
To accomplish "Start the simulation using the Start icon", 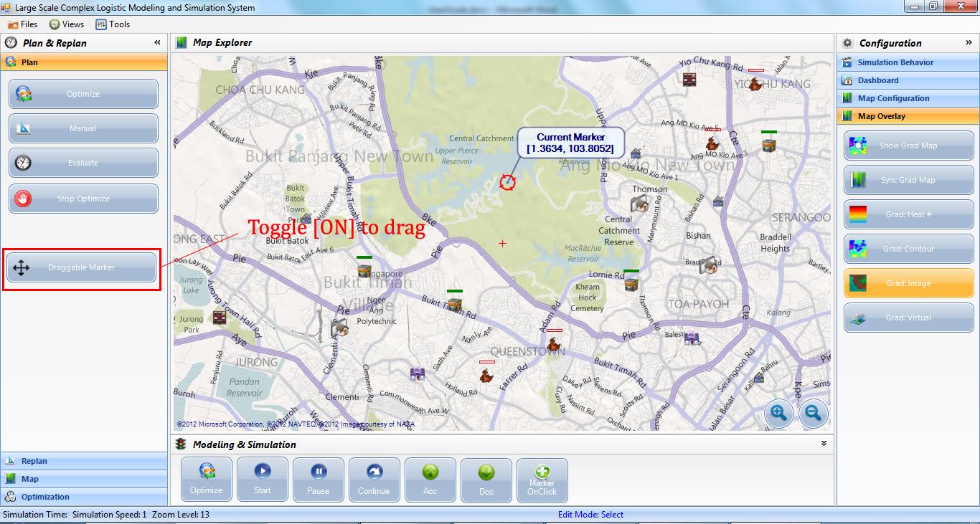I will tap(262, 479).
